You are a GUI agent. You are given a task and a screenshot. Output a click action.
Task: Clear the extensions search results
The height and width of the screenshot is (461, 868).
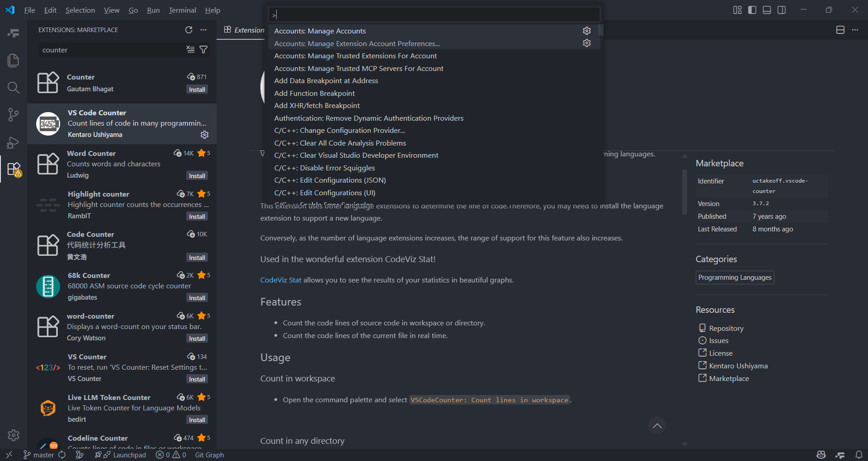click(x=191, y=49)
